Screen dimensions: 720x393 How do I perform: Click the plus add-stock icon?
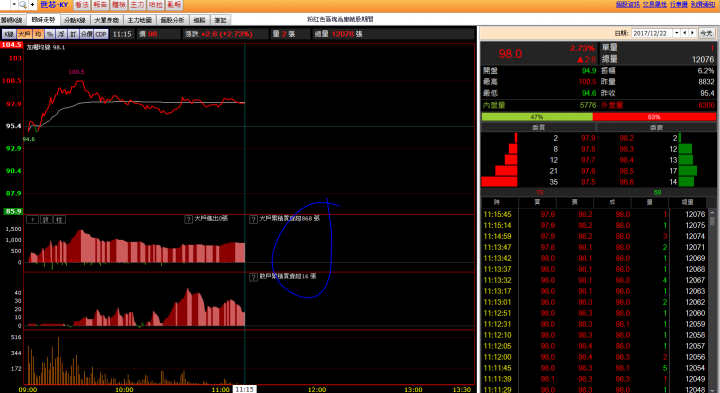coord(32,5)
